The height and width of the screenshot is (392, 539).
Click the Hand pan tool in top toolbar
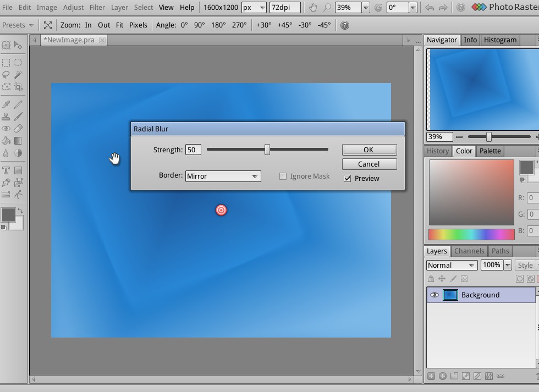pyautogui.click(x=312, y=8)
